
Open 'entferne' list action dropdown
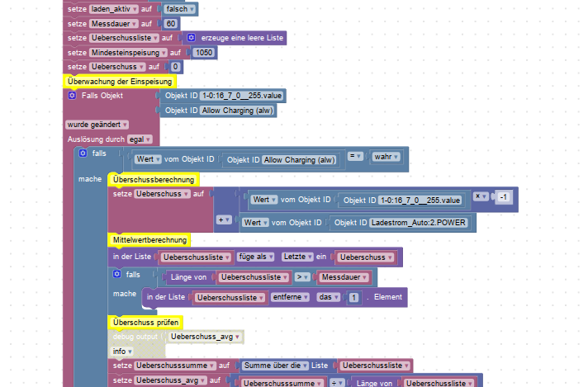coord(290,297)
